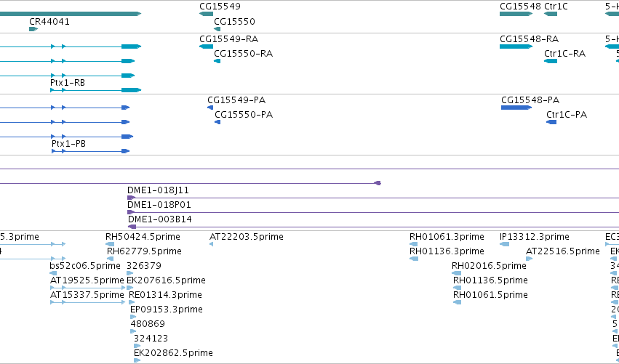The width and height of the screenshot is (619, 364).
Task: Click the Ctr1C gene feature
Action: (x=551, y=14)
